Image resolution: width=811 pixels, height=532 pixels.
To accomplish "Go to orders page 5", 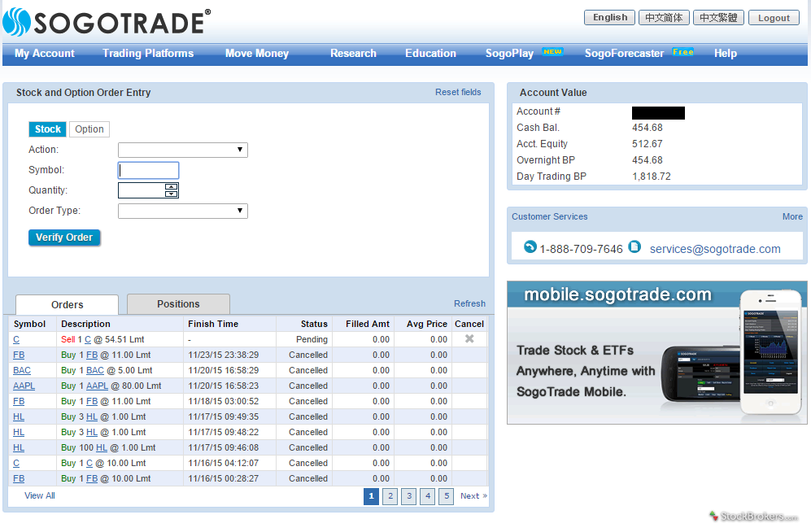I will tap(447, 496).
